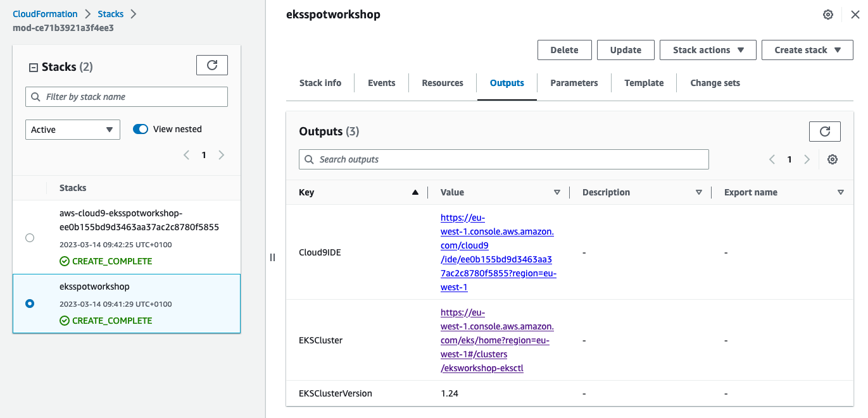
Task: Refresh the Outputs table
Action: (824, 132)
